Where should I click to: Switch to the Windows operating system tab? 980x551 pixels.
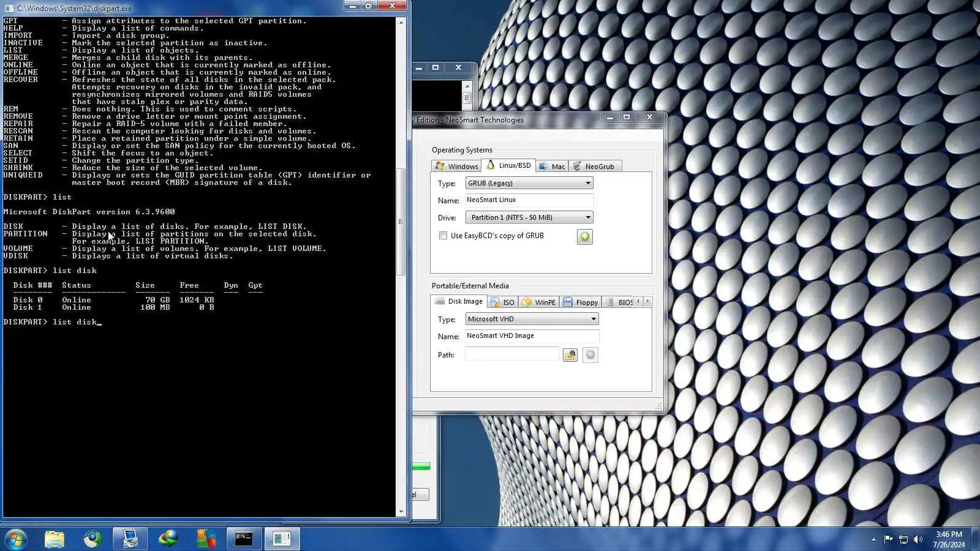coord(456,167)
